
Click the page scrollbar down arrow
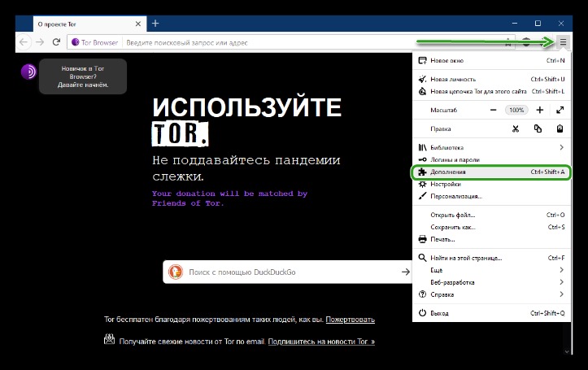pos(567,351)
